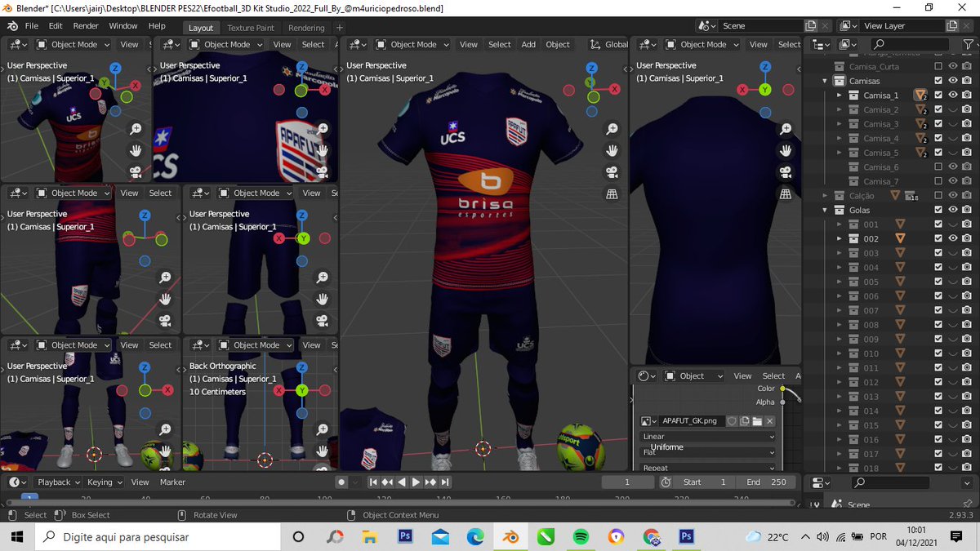This screenshot has height=551, width=980.
Task: Click the new image copy icon
Action: click(x=745, y=421)
